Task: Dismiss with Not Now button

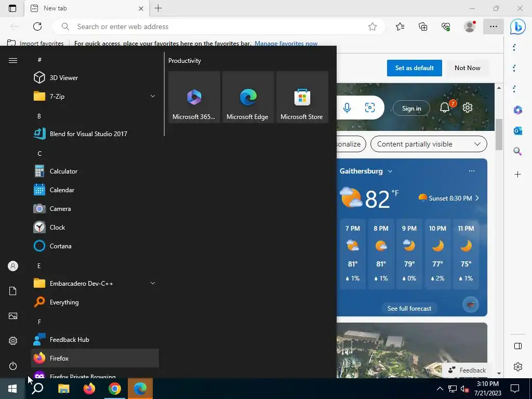Action: [x=467, y=68]
